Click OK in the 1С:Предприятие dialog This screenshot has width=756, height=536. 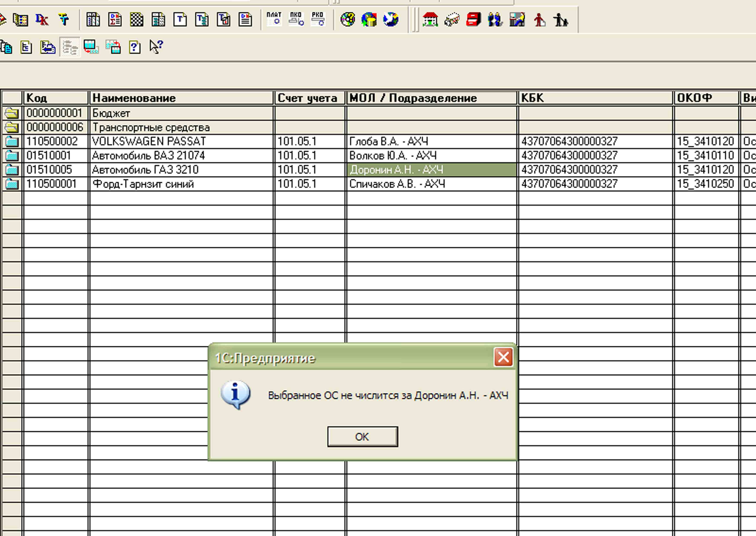coord(362,437)
